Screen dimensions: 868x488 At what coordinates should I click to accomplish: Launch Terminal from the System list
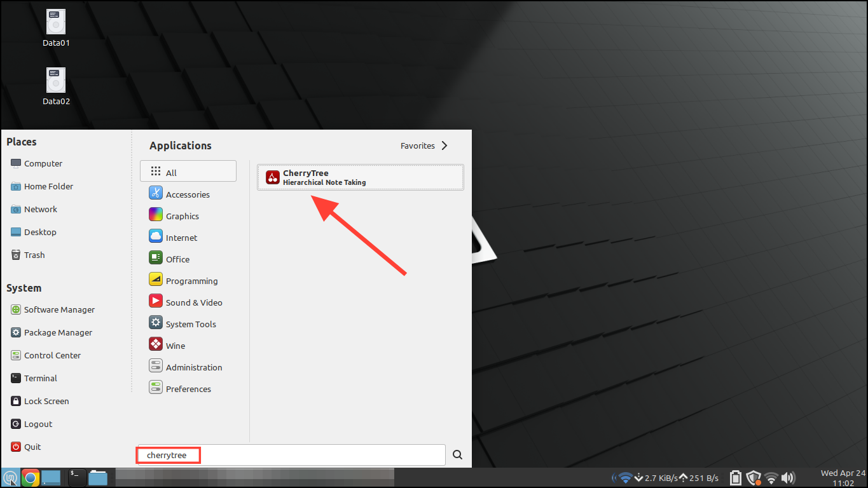click(34, 378)
